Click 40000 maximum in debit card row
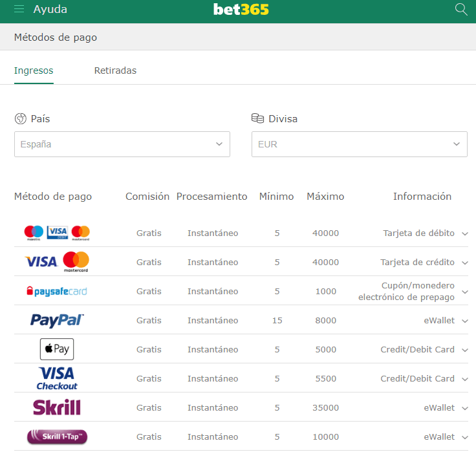Image resolution: width=476 pixels, height=452 pixels. pyautogui.click(x=326, y=233)
